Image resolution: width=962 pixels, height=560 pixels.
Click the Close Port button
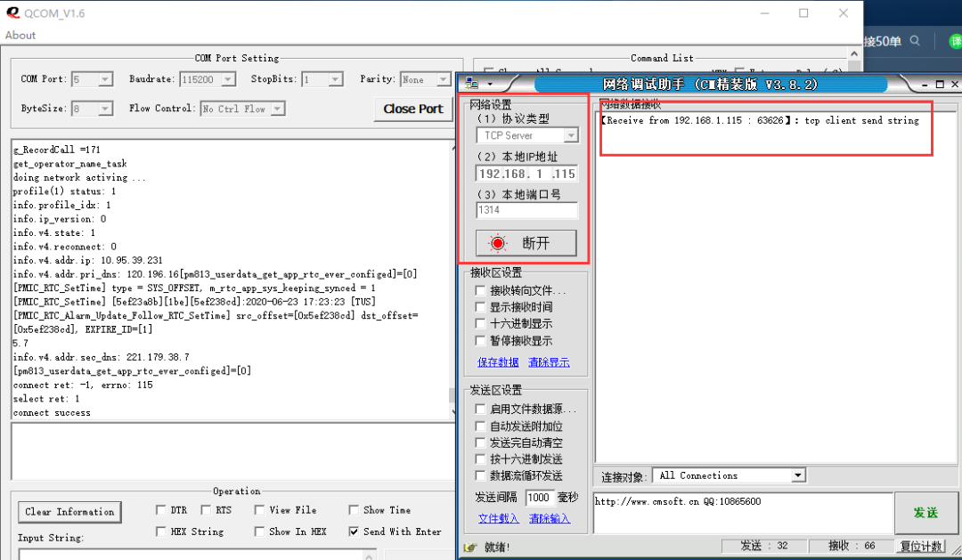tap(413, 109)
